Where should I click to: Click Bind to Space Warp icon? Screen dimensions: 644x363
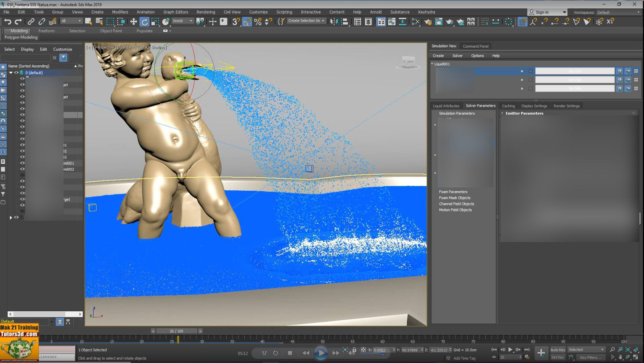(x=52, y=22)
